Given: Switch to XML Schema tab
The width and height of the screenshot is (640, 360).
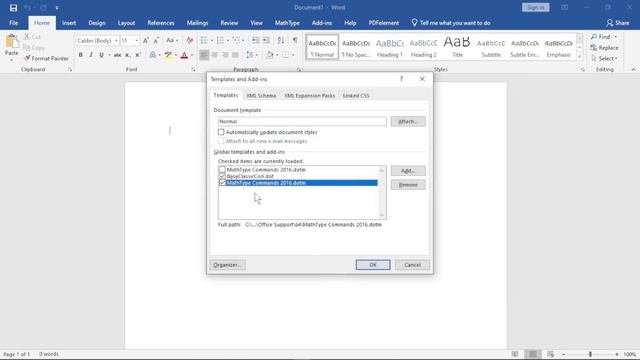Looking at the screenshot, I should [x=261, y=96].
